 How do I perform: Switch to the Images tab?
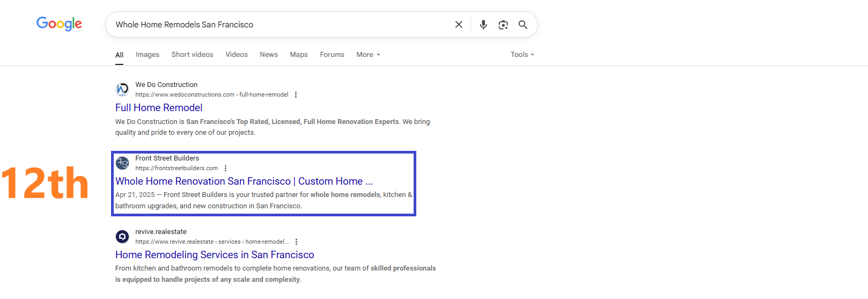pos(148,55)
